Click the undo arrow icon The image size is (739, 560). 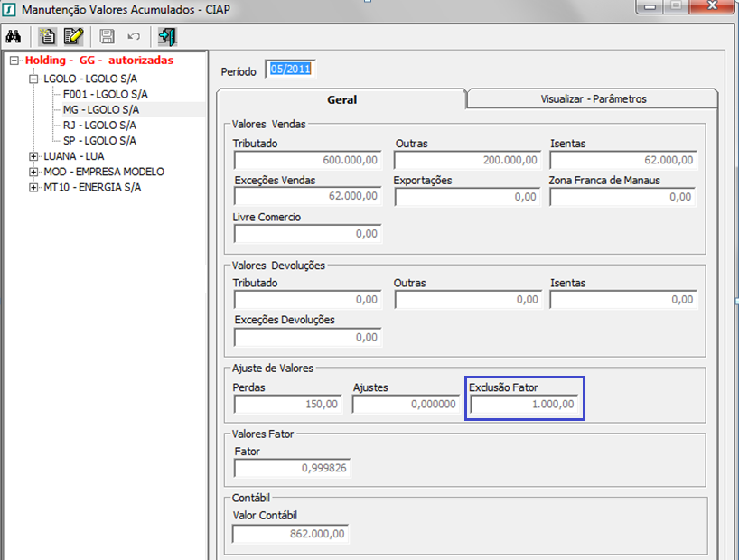click(x=134, y=37)
